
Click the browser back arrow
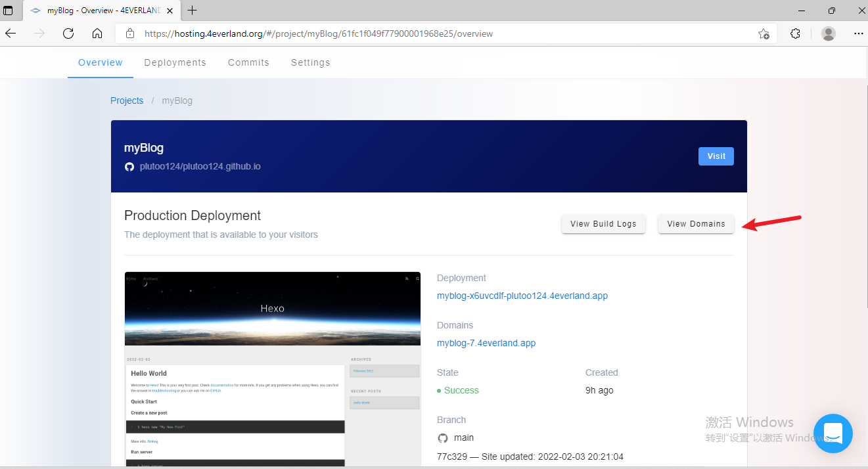[x=11, y=33]
